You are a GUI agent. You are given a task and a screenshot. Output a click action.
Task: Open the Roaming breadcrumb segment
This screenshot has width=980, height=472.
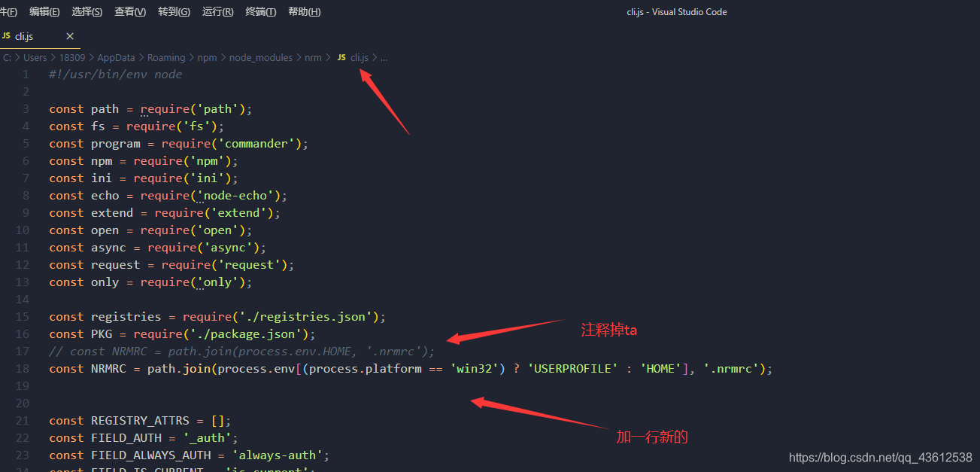coord(166,57)
